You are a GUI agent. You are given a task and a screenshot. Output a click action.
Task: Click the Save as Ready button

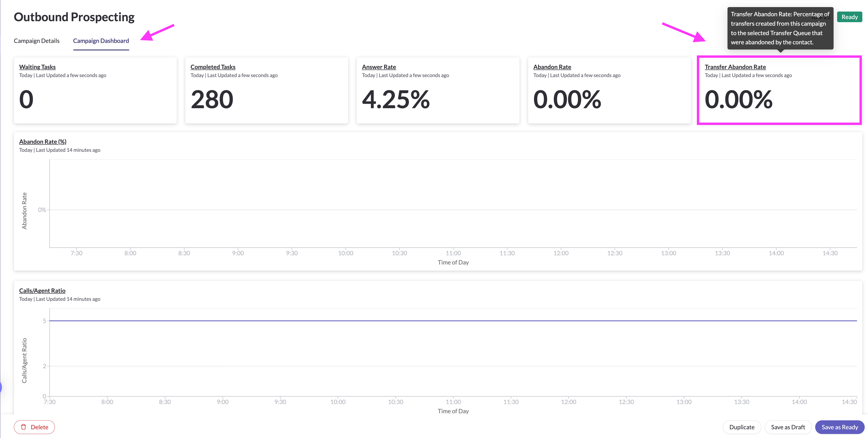coord(839,427)
